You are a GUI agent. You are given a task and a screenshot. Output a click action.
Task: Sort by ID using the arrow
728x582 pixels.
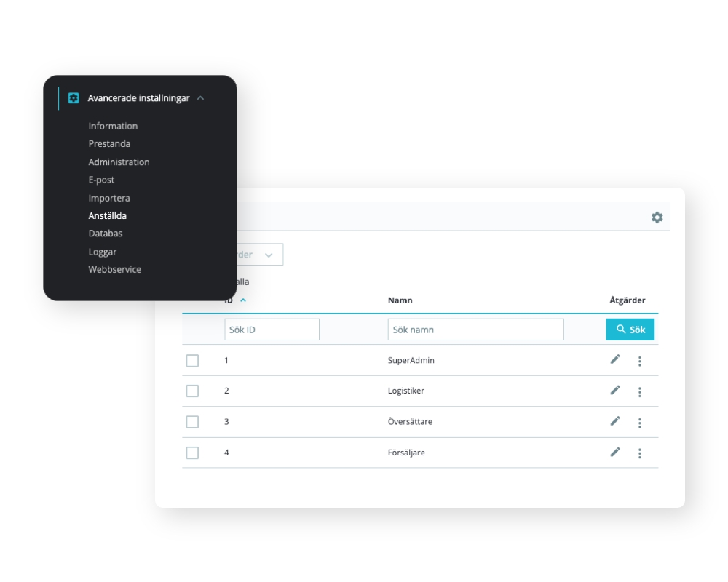coord(243,300)
